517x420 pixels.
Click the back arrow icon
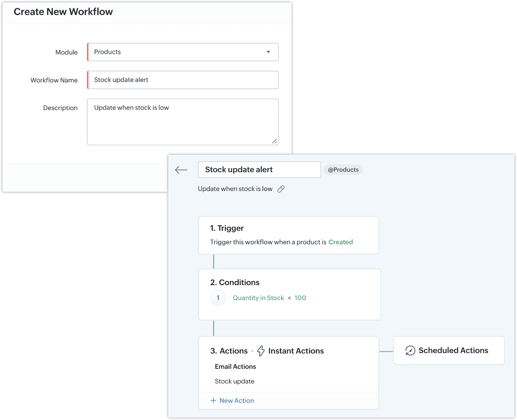181,170
